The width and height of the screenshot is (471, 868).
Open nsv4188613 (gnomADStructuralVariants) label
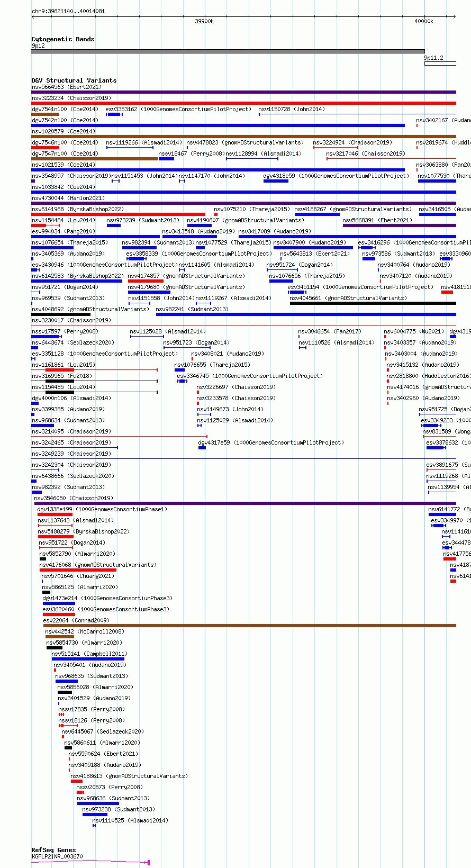click(x=129, y=776)
